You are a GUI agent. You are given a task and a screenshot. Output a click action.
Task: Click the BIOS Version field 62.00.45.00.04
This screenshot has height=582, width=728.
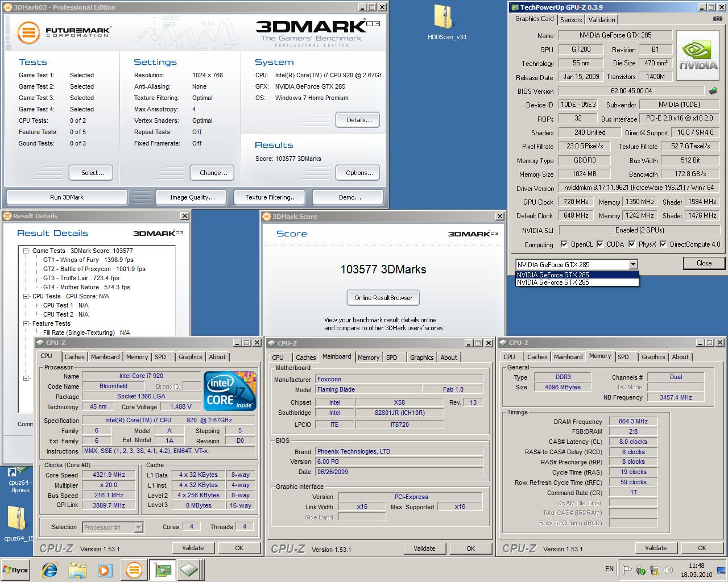(x=631, y=91)
